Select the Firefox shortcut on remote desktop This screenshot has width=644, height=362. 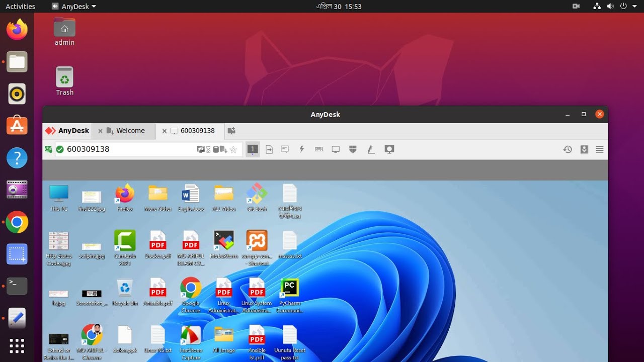pyautogui.click(x=125, y=198)
